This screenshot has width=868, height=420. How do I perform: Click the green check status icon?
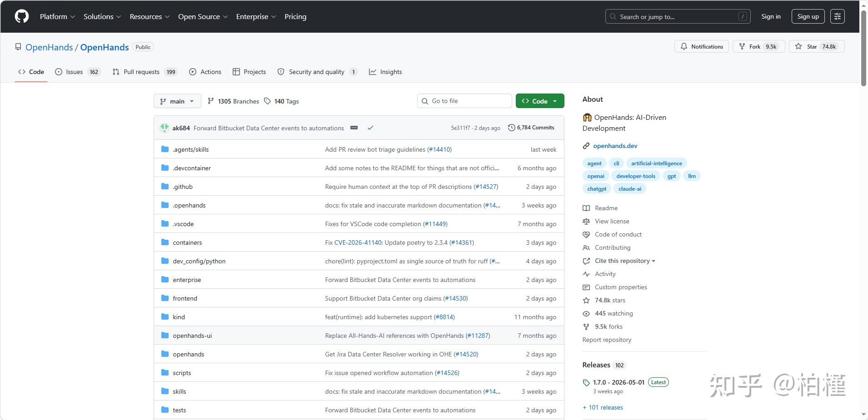(x=370, y=128)
